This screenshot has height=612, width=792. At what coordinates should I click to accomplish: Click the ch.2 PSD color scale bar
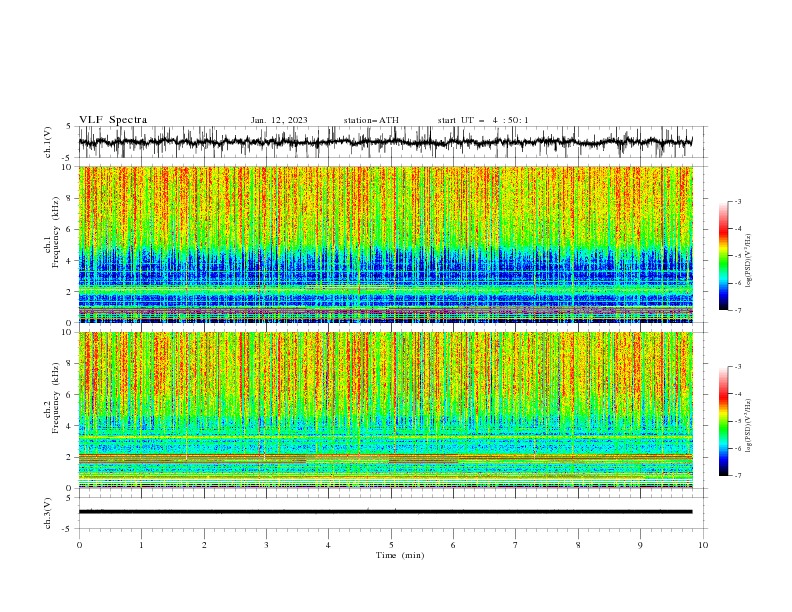click(723, 421)
